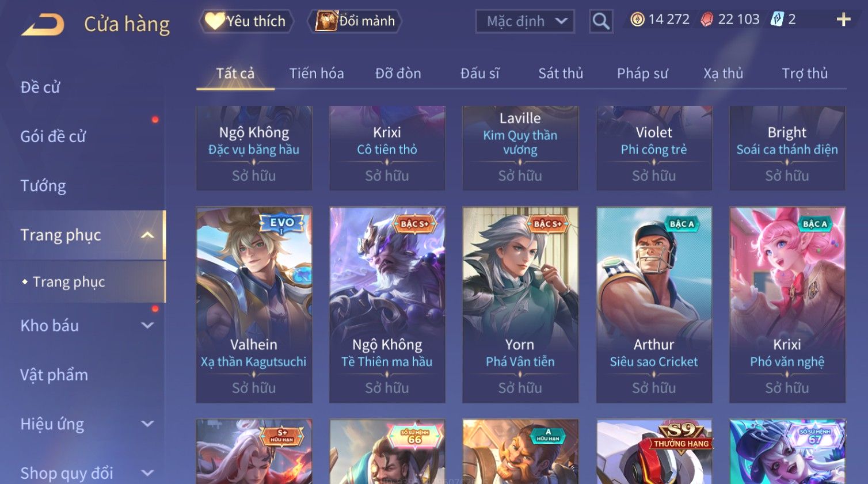The image size is (868, 484).
Task: Open the Yêu thích heart favorites
Action: pyautogui.click(x=246, y=21)
